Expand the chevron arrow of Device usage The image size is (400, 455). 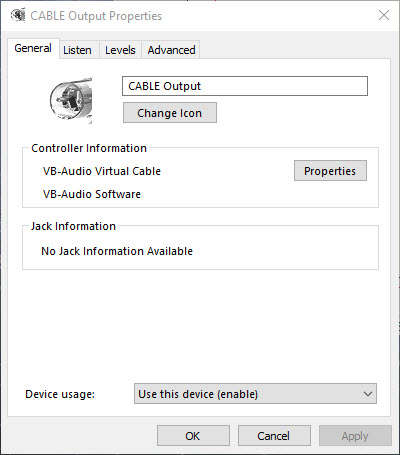pos(368,394)
